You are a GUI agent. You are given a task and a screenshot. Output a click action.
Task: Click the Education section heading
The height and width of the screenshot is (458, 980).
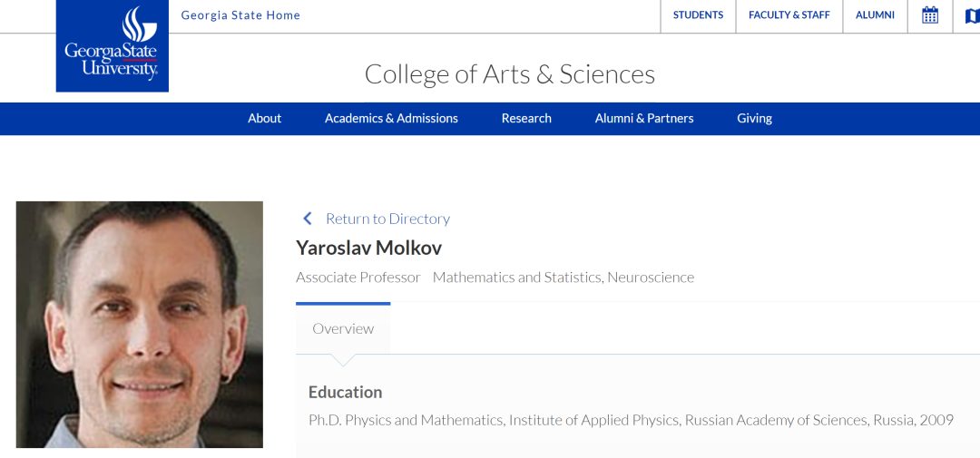345,393
